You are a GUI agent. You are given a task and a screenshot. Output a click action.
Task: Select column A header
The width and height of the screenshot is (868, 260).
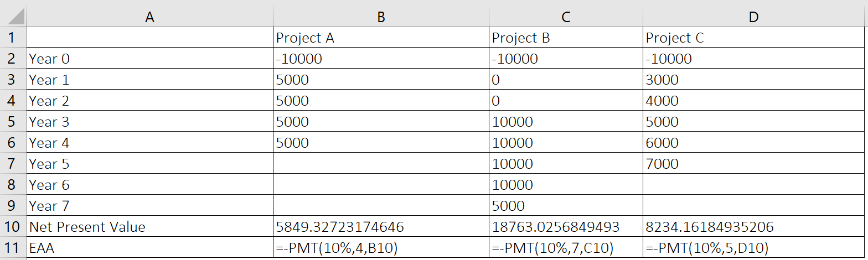pos(149,17)
